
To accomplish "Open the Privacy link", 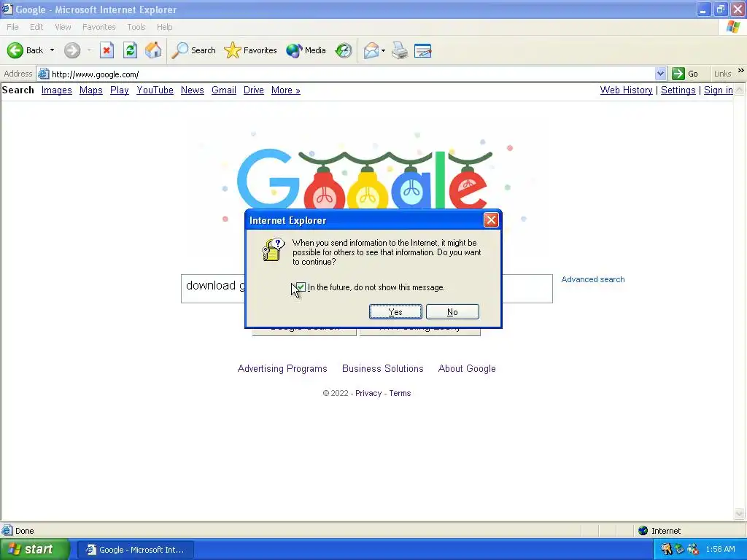I will pos(368,393).
